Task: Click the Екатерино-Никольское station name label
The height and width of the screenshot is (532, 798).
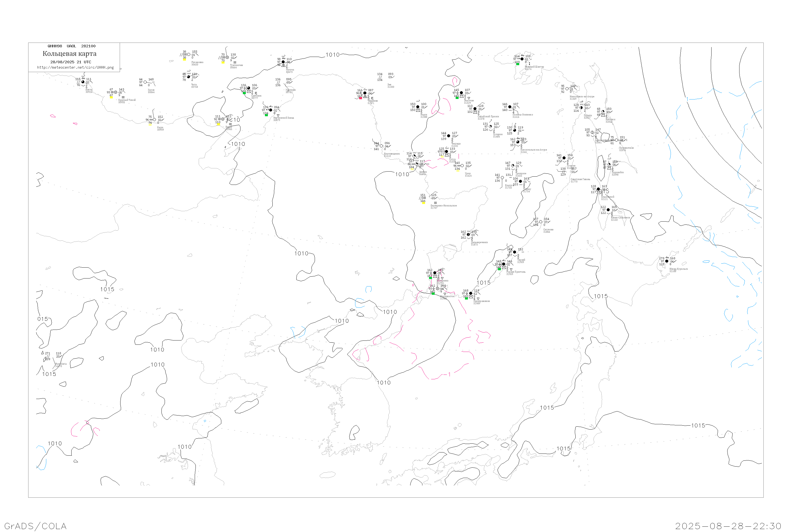Action: tap(443, 206)
